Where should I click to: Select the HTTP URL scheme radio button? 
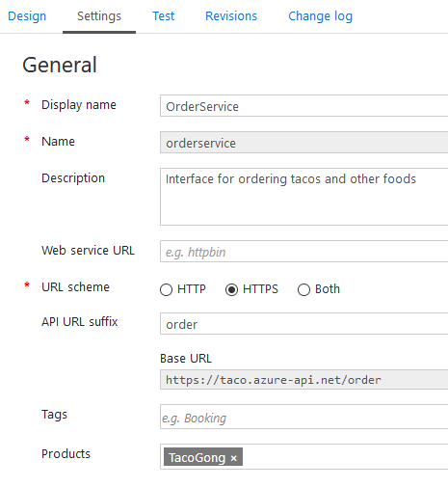click(166, 289)
